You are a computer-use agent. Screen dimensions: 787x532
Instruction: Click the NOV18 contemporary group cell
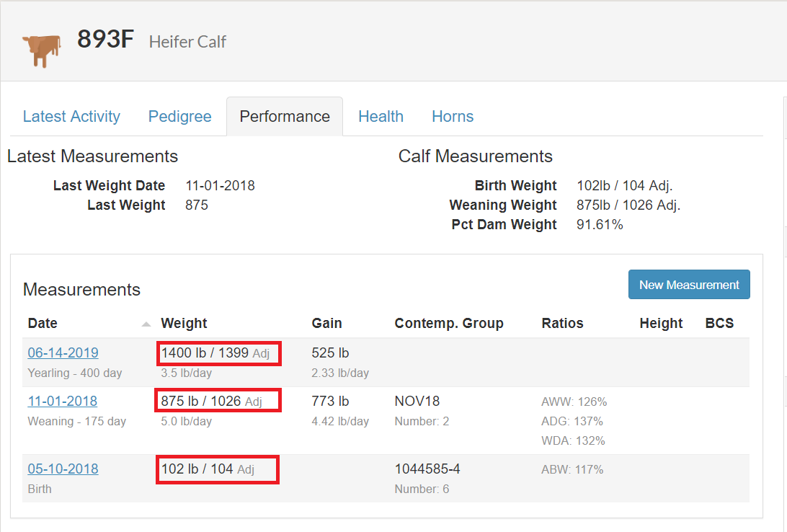pos(417,402)
